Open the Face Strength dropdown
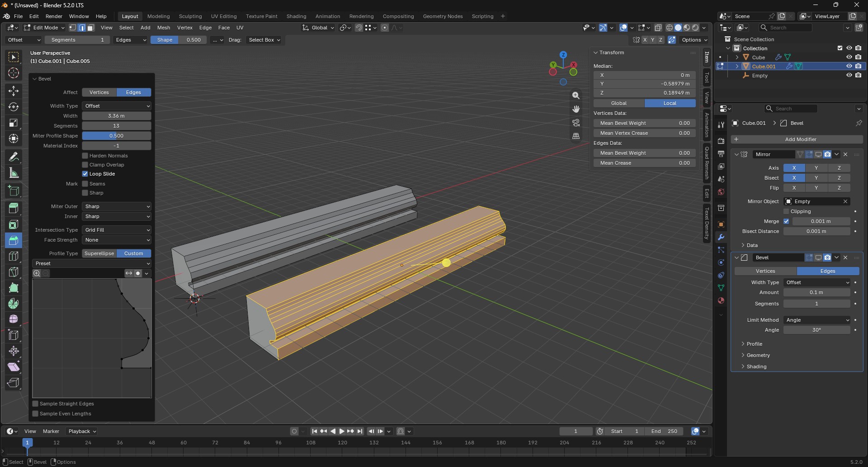 click(117, 240)
